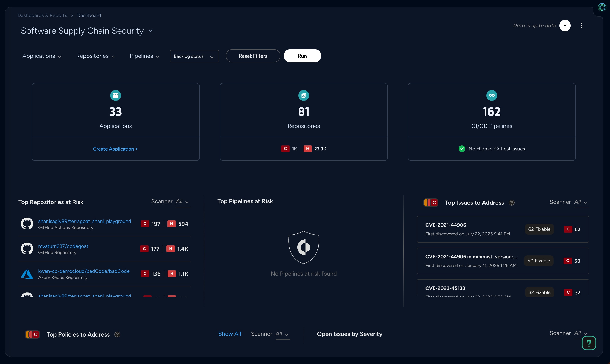This screenshot has height=364, width=610.
Task: Open the Create Application link
Action: tap(115, 149)
